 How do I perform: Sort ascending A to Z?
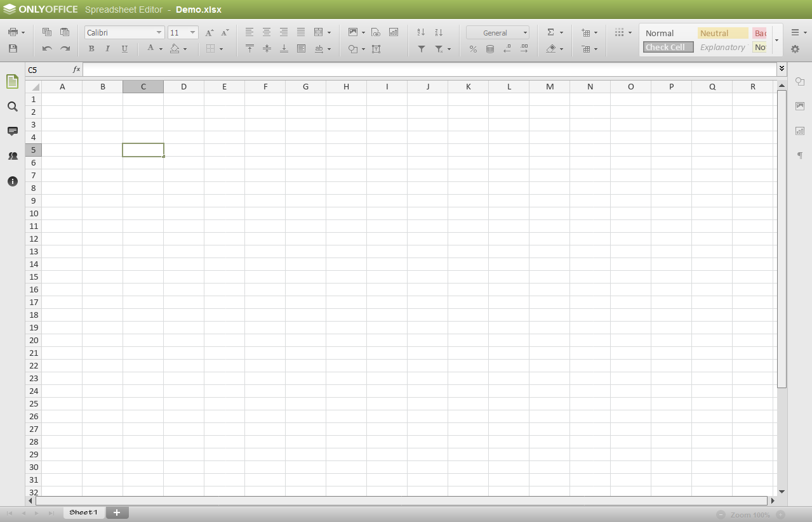coord(421,32)
